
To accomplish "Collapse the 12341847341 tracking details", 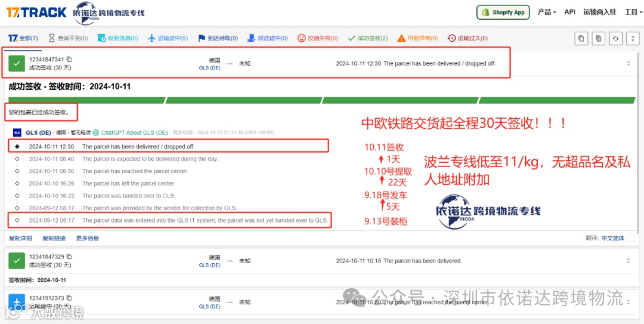I will click(628, 63).
